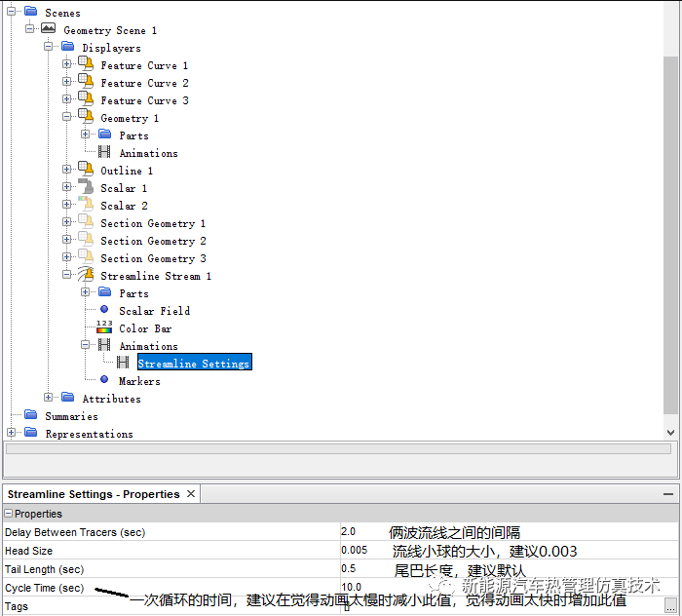Click the Scalar Field blue dot icon
682x616 pixels.
click(x=104, y=309)
